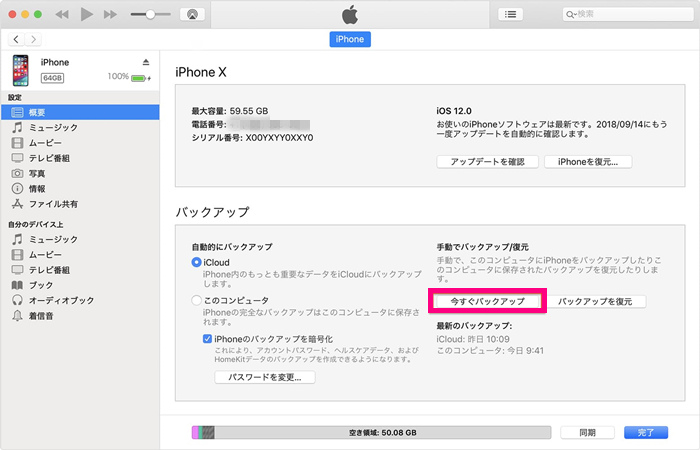
Task: Go forward with the right chevron
Action: pyautogui.click(x=33, y=39)
